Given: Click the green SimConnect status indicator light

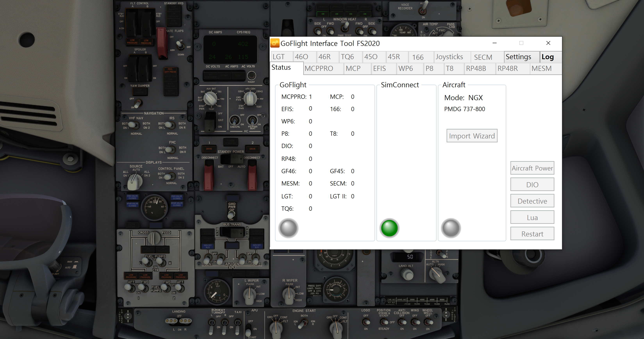Looking at the screenshot, I should pos(389,228).
